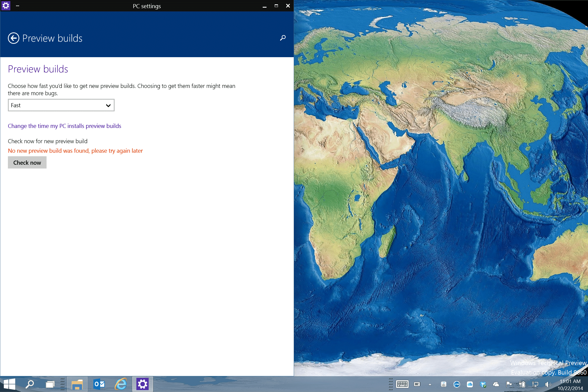This screenshot has width=588, height=392.
Task: Launch Internet Explorer from taskbar
Action: click(121, 384)
